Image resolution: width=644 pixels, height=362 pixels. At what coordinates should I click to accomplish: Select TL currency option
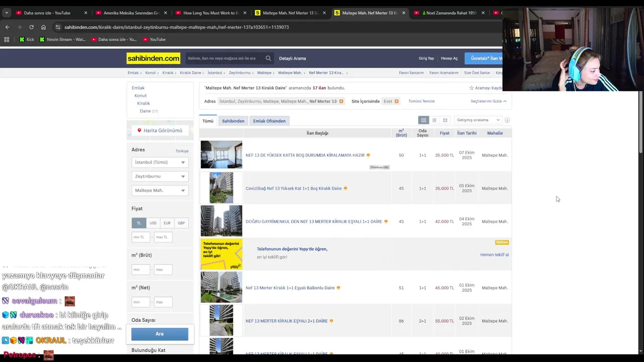coord(139,223)
